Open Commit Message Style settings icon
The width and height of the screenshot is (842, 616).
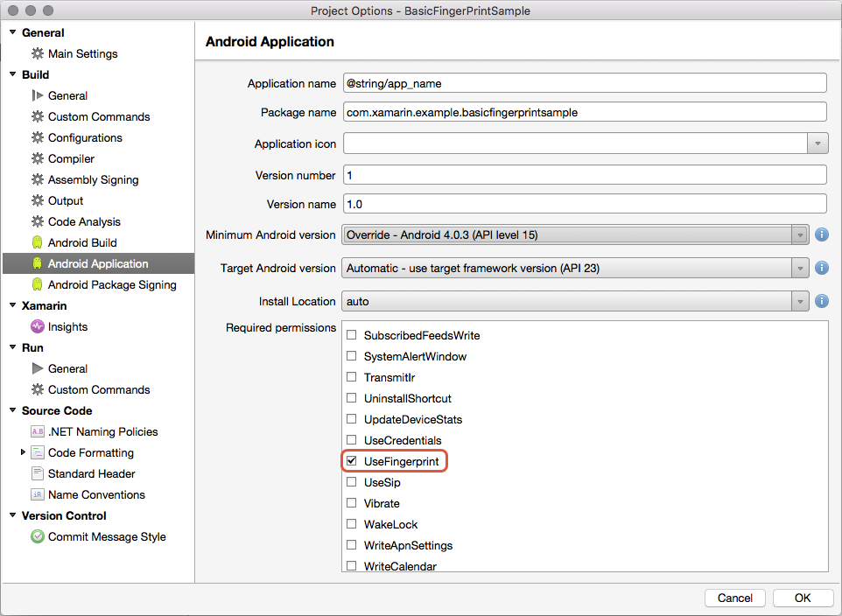click(x=36, y=536)
